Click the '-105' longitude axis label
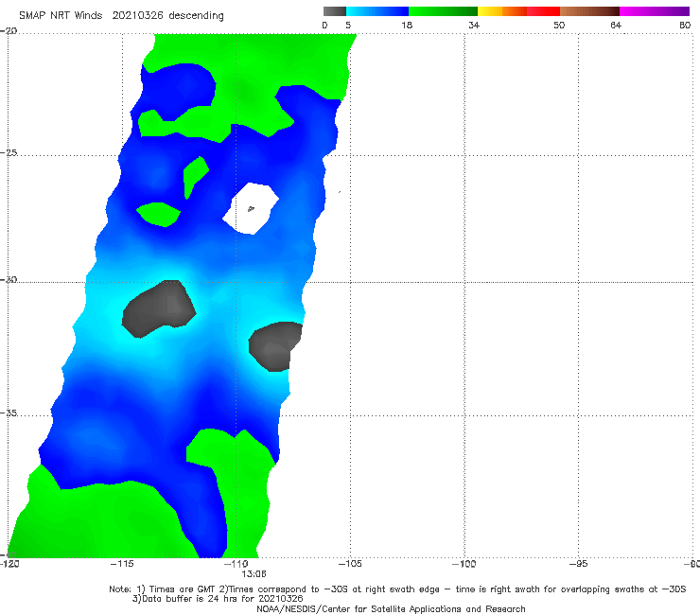Screen dimensions: 700x615 (x=350, y=564)
